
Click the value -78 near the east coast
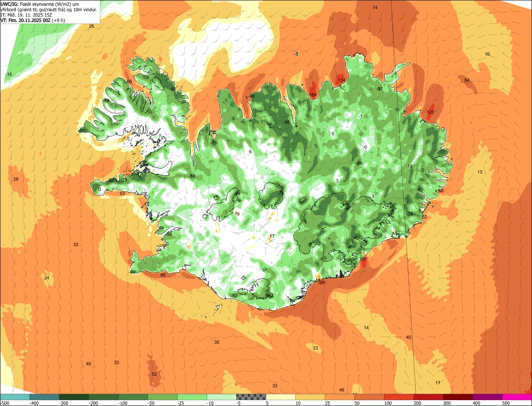coord(410,214)
